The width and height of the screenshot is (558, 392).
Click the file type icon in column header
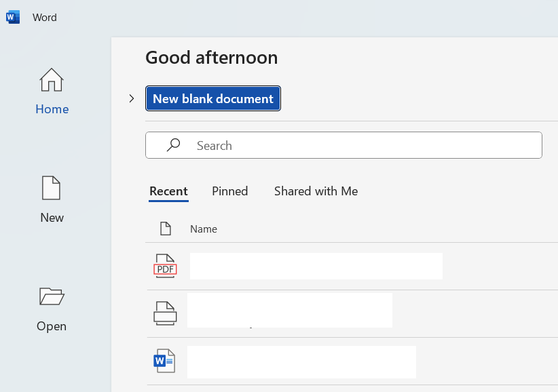[165, 229]
